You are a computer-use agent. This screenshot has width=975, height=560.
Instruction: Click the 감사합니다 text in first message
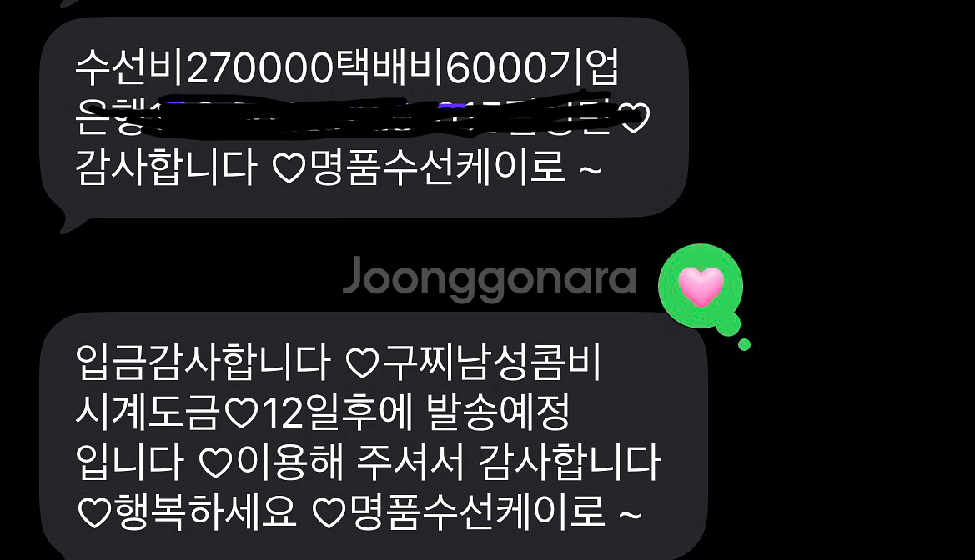tap(166, 167)
